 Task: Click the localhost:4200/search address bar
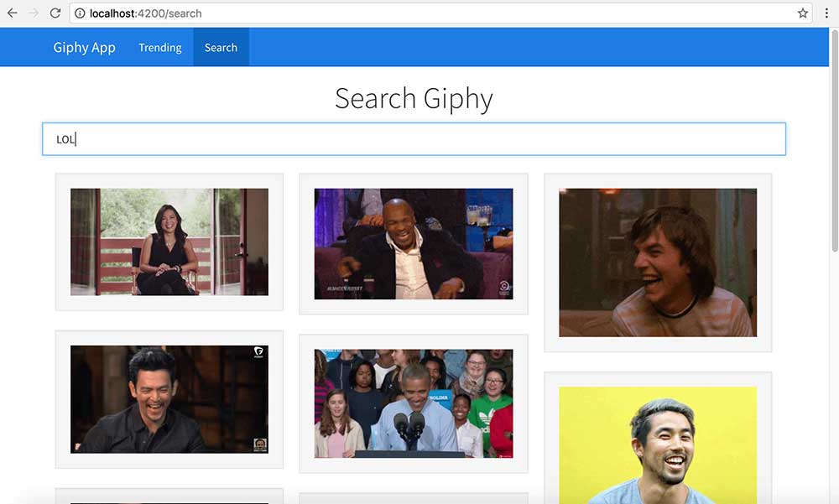coord(419,13)
